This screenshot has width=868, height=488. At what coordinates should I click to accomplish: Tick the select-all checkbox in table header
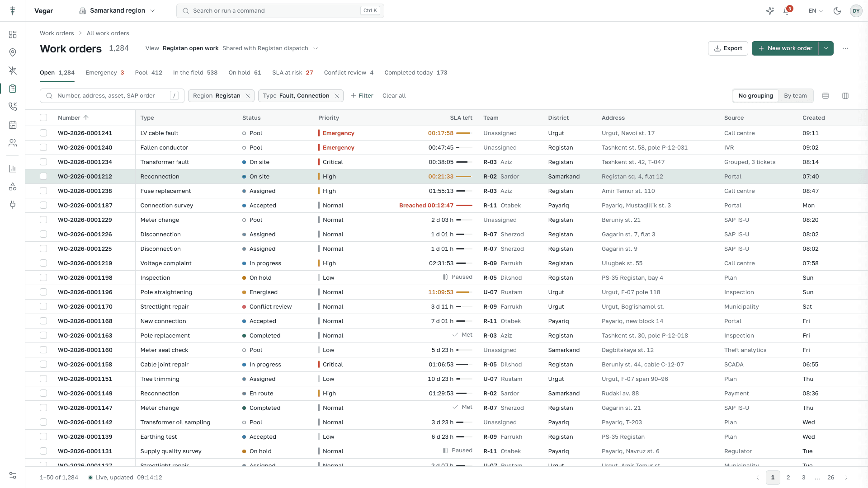pos(43,118)
